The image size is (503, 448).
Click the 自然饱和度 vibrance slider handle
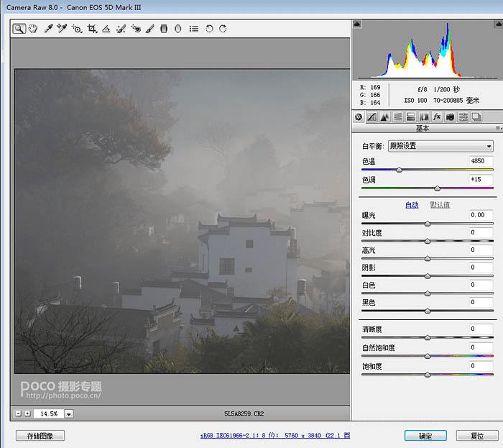click(428, 356)
